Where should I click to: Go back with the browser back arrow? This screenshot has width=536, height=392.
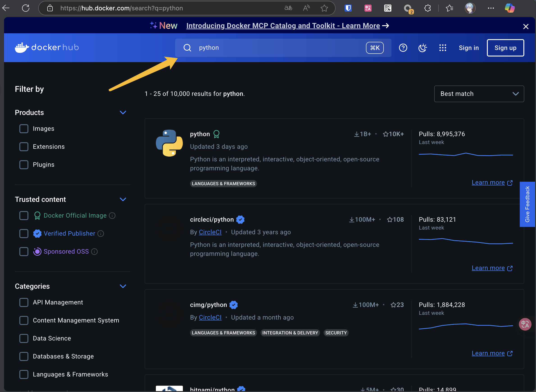tap(6, 8)
